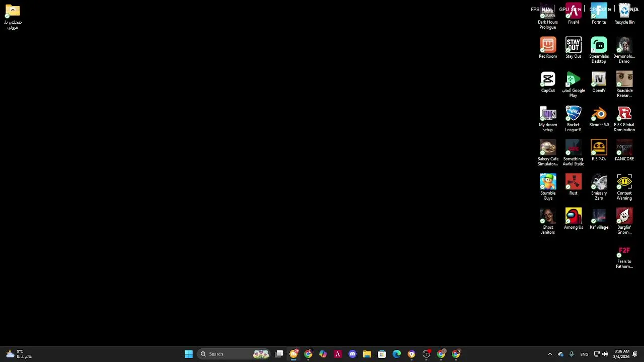Select the Stay Out game icon
This screenshot has width=644, height=362.
573,48
